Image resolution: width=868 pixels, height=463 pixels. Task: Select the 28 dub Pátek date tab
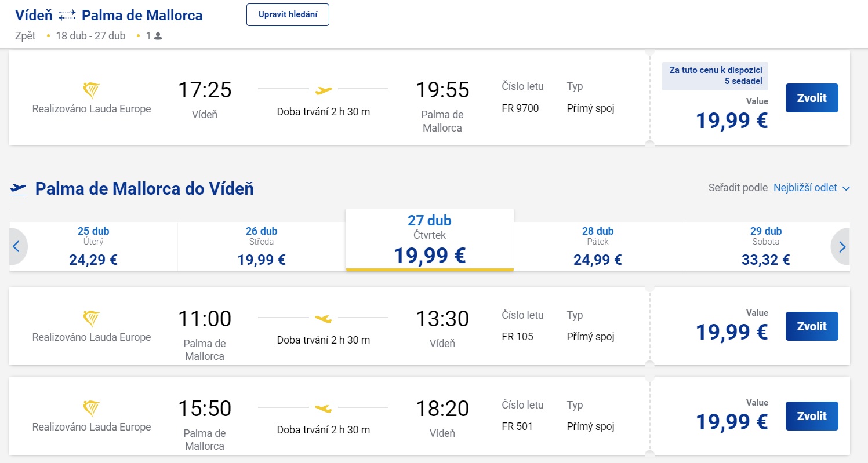tap(598, 246)
